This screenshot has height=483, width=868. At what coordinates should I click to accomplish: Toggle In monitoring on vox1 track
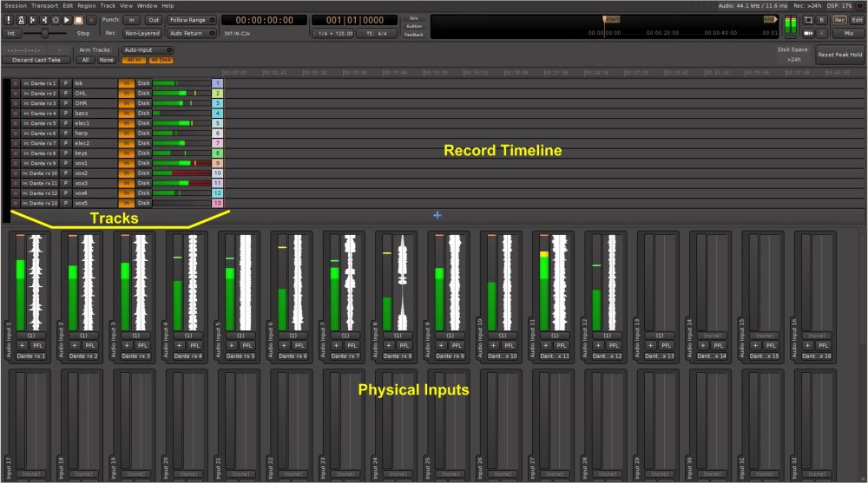coord(126,163)
